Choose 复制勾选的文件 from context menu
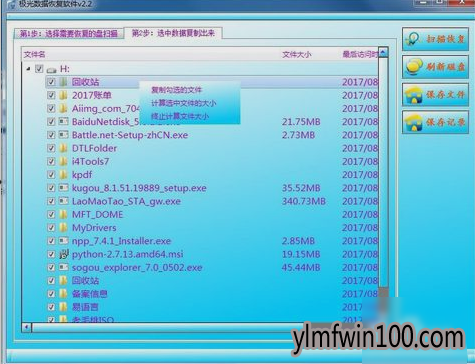The height and width of the screenshot is (364, 475). (x=176, y=90)
